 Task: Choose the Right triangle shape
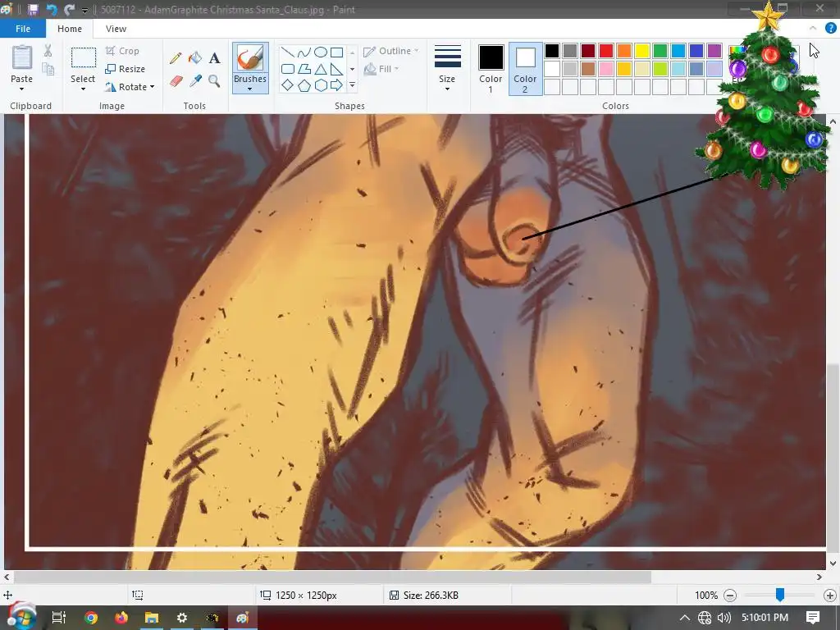tap(336, 69)
